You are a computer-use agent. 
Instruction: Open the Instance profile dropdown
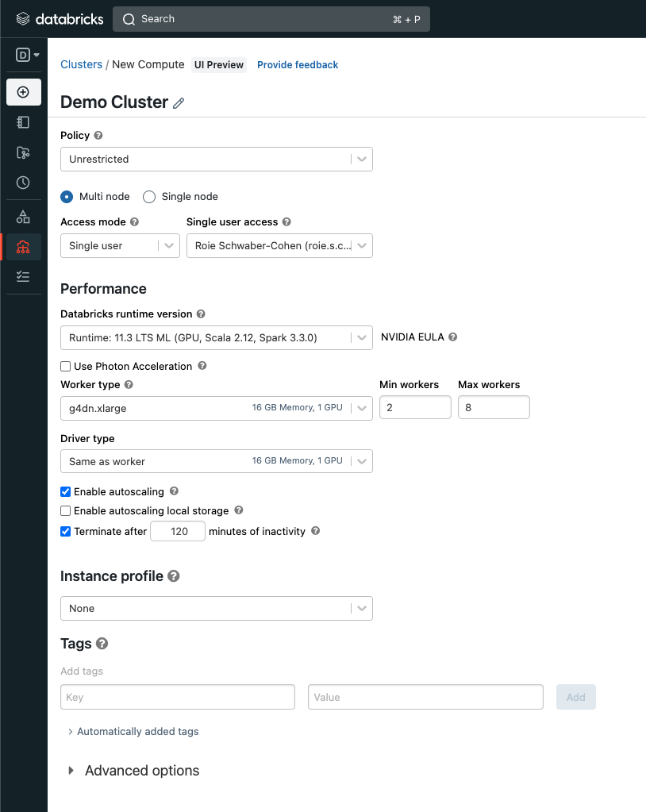217,609
